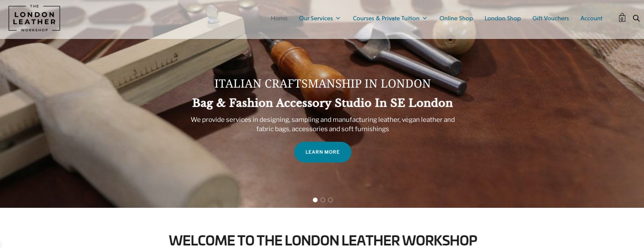Select the first slider dot indicator
This screenshot has width=644, height=248.
point(315,200)
